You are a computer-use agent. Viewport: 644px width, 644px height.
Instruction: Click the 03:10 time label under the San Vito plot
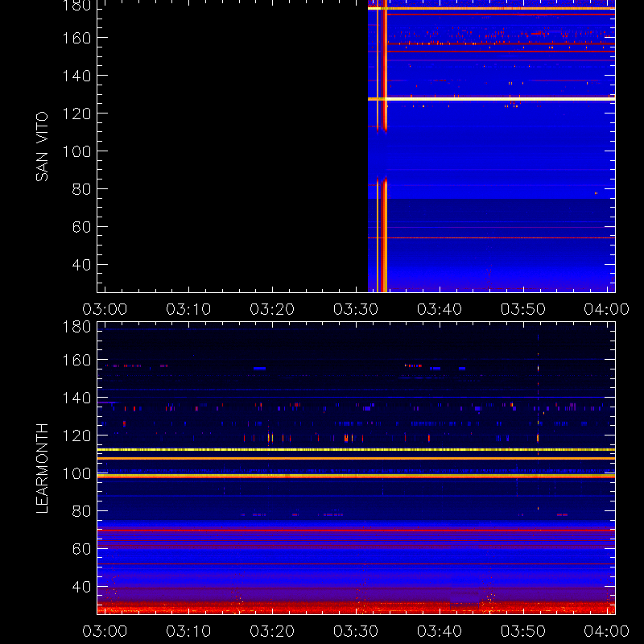188,309
